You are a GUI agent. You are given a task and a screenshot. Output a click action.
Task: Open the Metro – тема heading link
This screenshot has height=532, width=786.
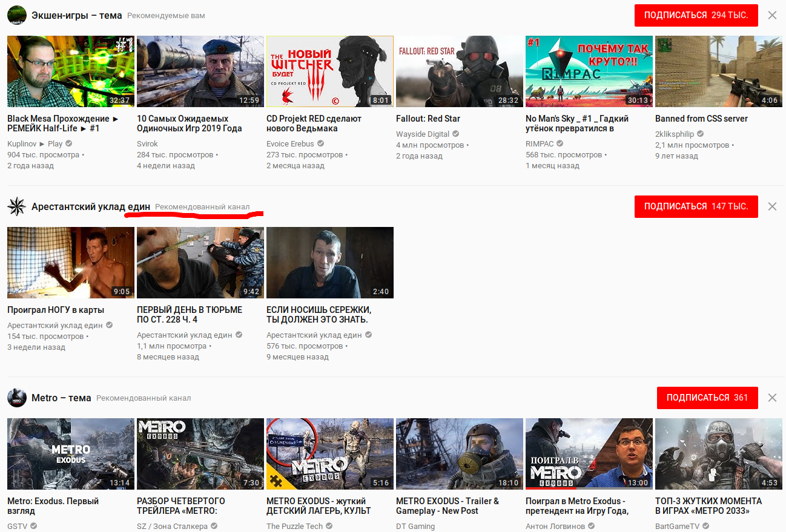click(61, 398)
